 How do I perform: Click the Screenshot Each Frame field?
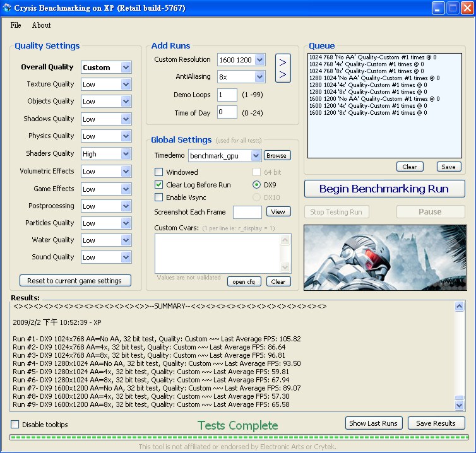247,212
